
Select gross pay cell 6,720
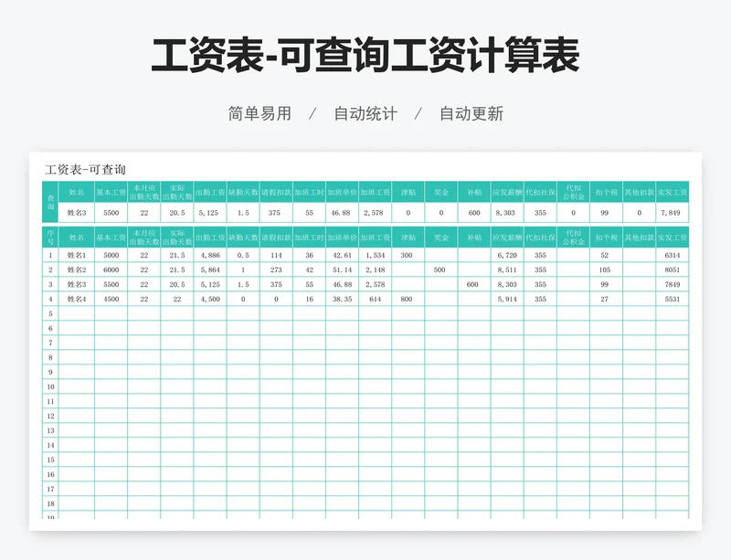click(507, 255)
